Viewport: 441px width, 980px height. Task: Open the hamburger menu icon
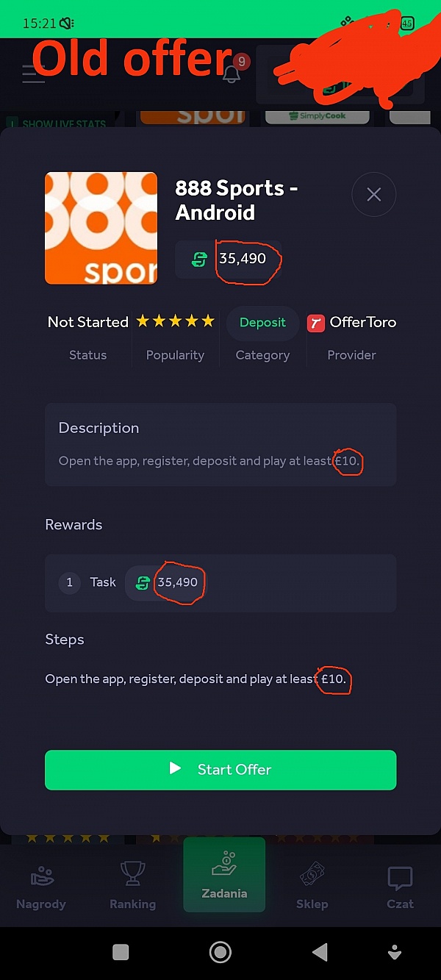(x=33, y=74)
